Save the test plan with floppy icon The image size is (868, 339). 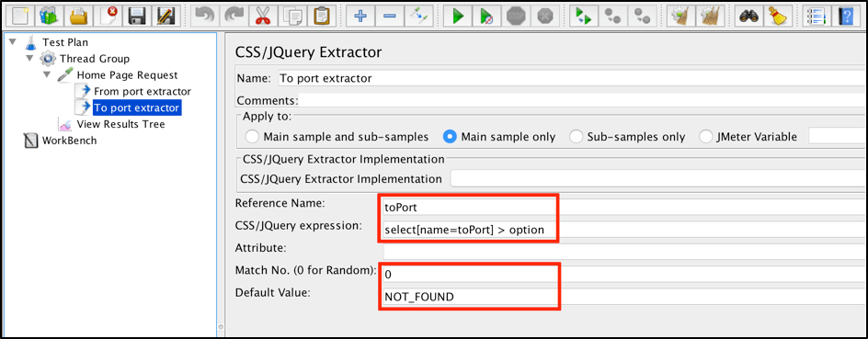(137, 16)
